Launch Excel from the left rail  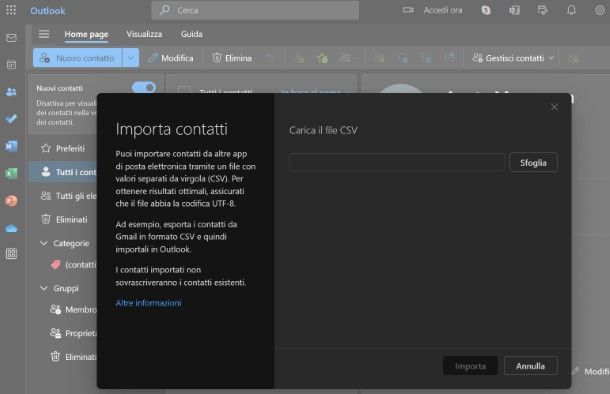pos(11,173)
